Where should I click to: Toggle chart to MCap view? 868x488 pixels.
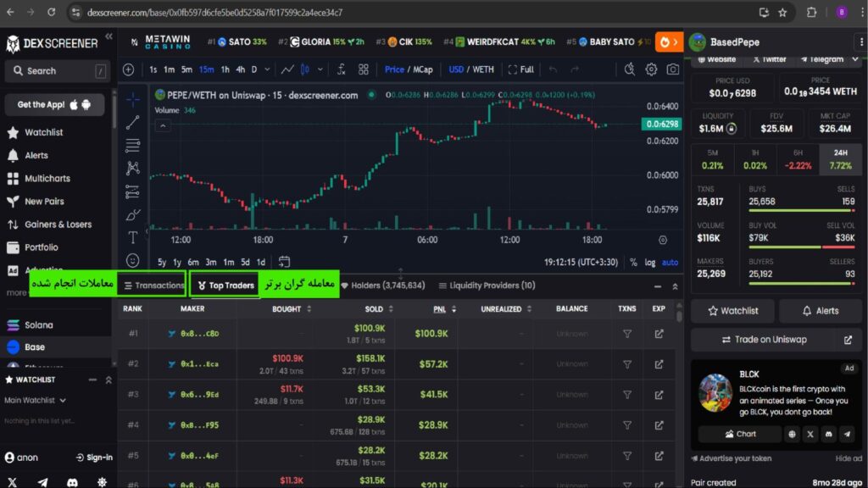[x=423, y=69]
